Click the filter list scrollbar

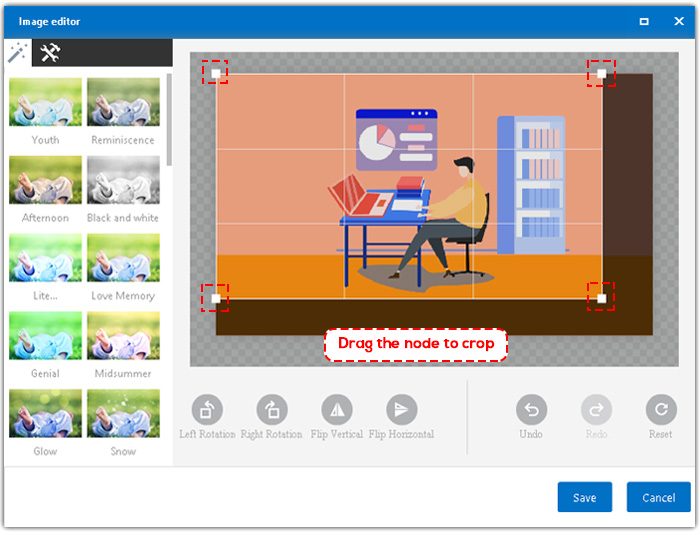(169, 120)
